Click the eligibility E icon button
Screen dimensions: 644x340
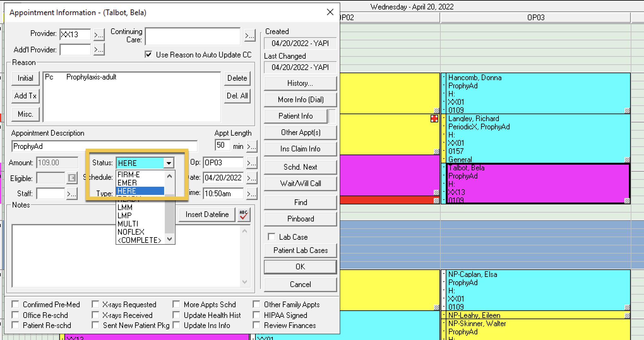tap(72, 178)
